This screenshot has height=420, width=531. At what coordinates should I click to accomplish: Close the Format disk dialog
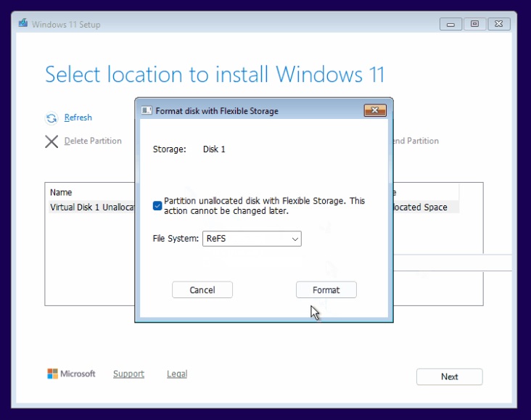(375, 110)
